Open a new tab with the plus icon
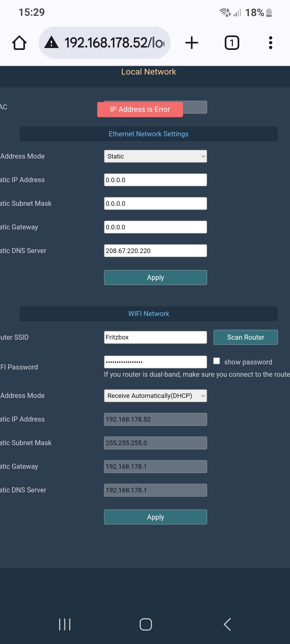Image resolution: width=290 pixels, height=644 pixels. [192, 43]
